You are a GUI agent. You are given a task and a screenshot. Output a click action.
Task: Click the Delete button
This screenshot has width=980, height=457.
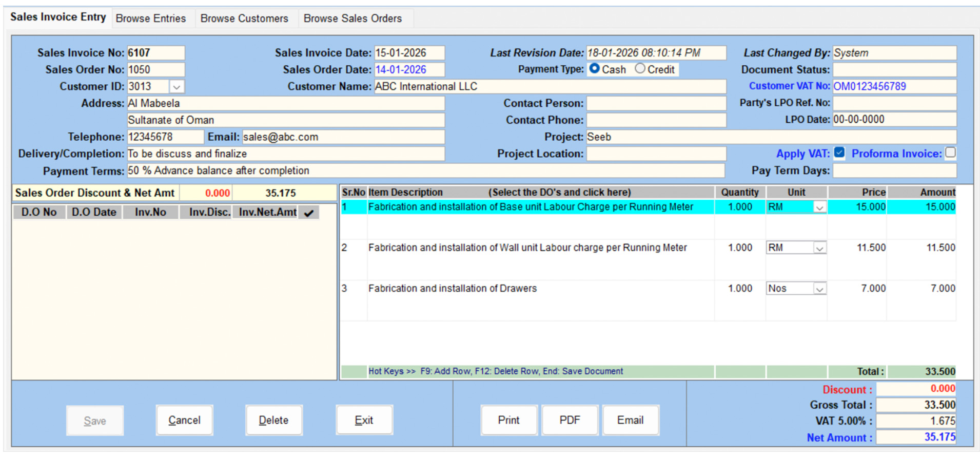pyautogui.click(x=273, y=420)
